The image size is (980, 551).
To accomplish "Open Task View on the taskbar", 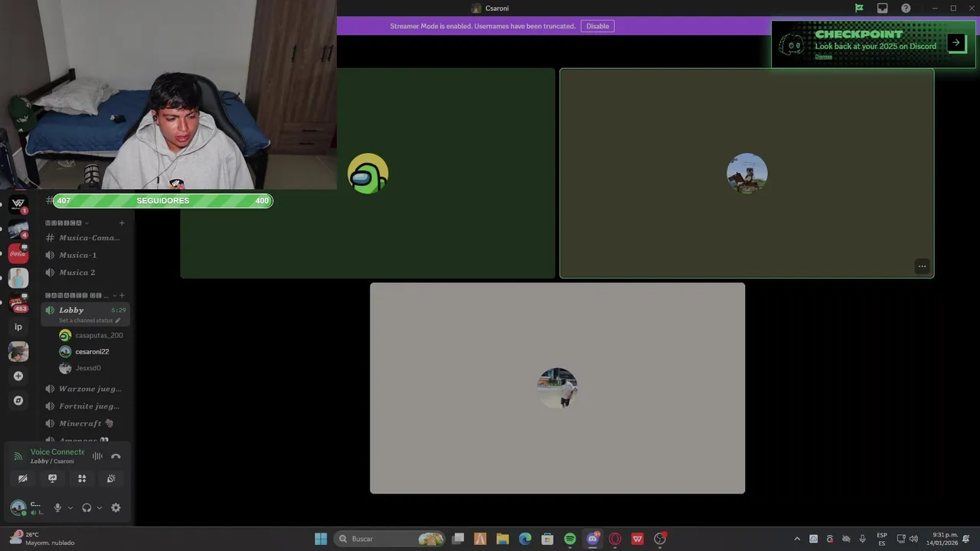I will tap(458, 539).
